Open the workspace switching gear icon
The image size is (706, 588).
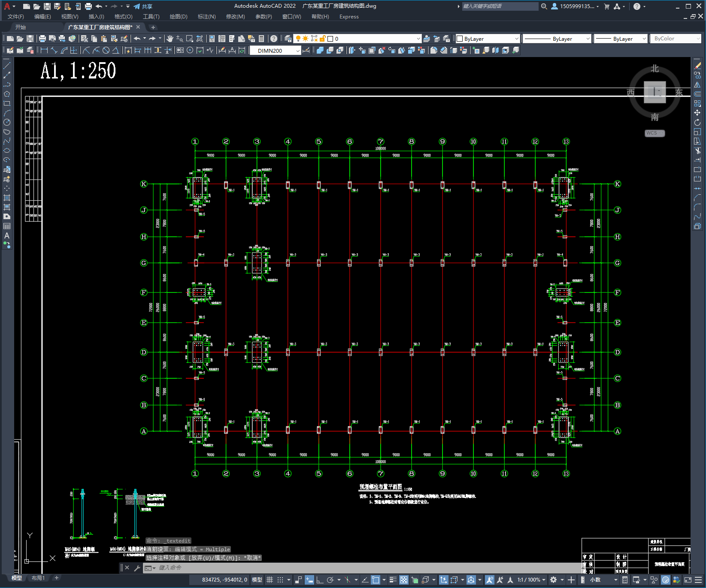point(553,580)
